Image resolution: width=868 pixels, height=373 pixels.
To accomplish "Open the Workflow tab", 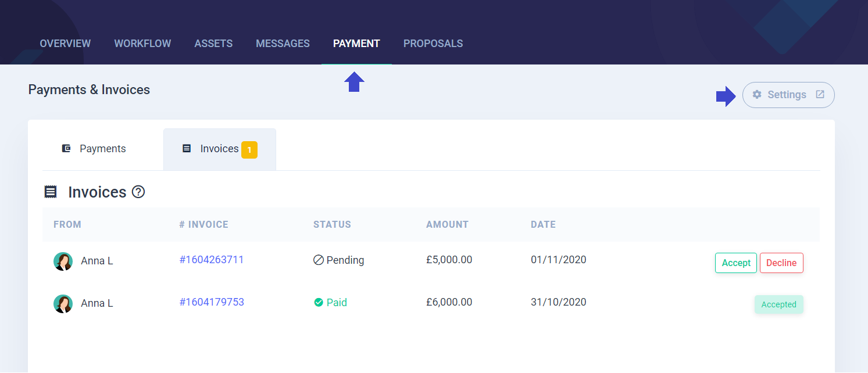I will pos(142,44).
